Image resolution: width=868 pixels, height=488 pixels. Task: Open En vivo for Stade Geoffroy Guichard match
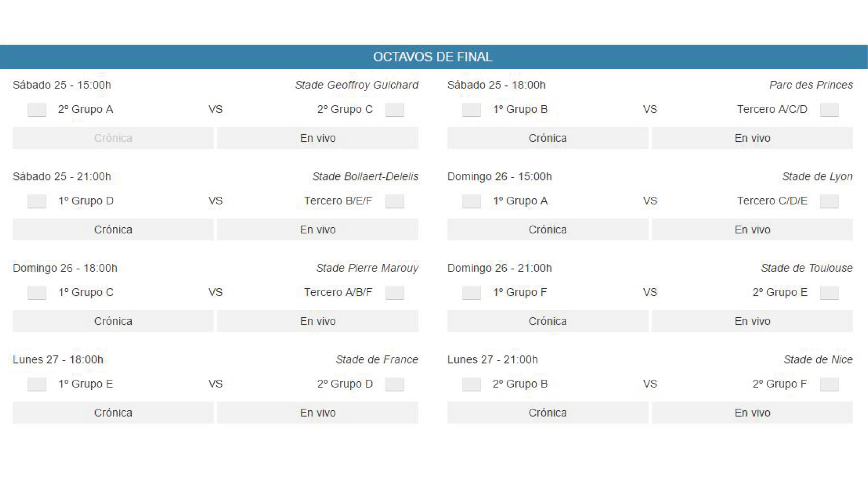click(x=317, y=138)
